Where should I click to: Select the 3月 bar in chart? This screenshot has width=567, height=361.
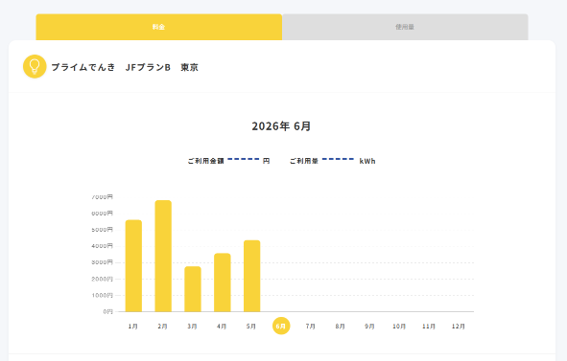pyautogui.click(x=193, y=289)
